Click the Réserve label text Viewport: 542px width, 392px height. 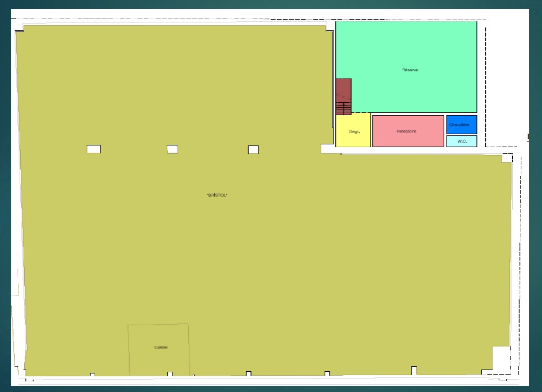coord(410,70)
